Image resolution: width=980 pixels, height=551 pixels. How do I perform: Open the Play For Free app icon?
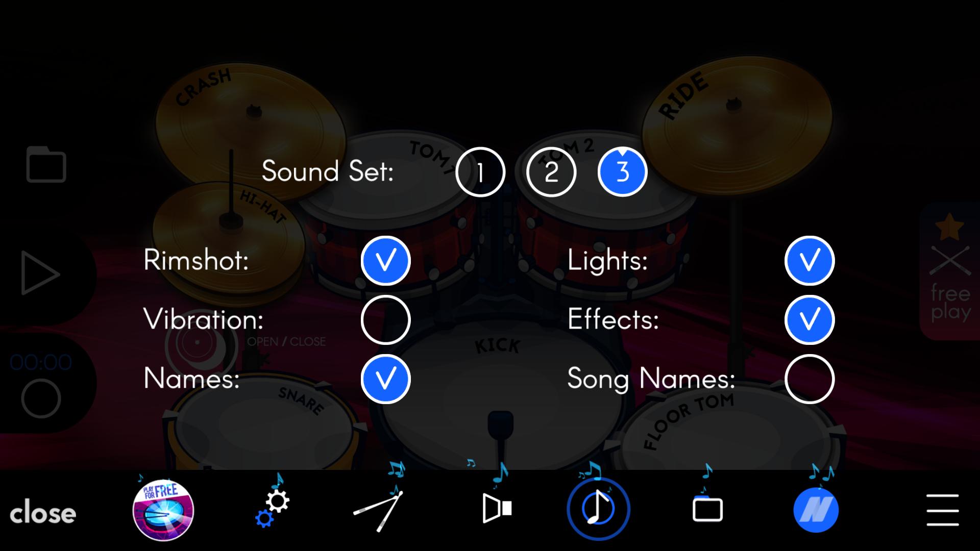163,509
